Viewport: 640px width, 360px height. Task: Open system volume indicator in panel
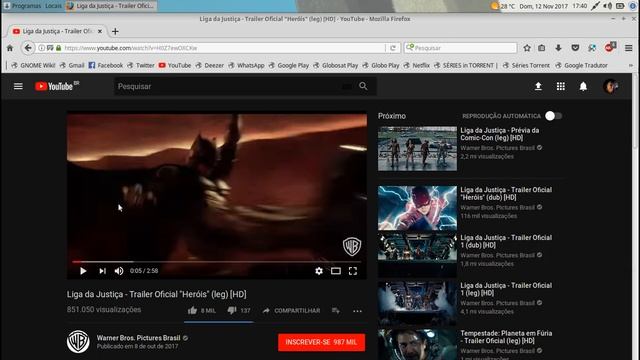(x=607, y=6)
